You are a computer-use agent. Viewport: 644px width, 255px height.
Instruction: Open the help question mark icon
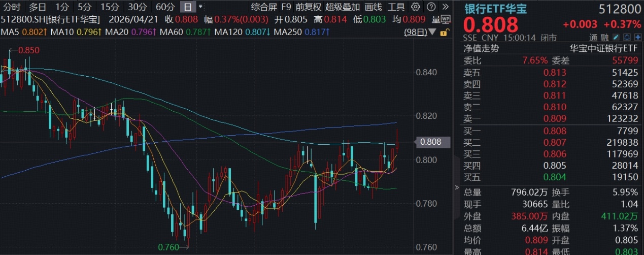pos(431,7)
